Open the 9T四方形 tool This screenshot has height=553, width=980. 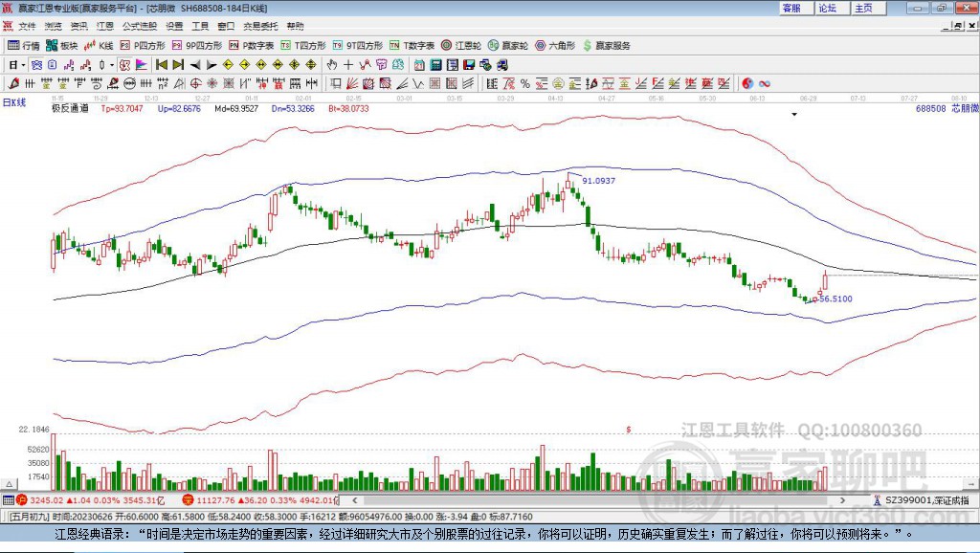point(358,46)
